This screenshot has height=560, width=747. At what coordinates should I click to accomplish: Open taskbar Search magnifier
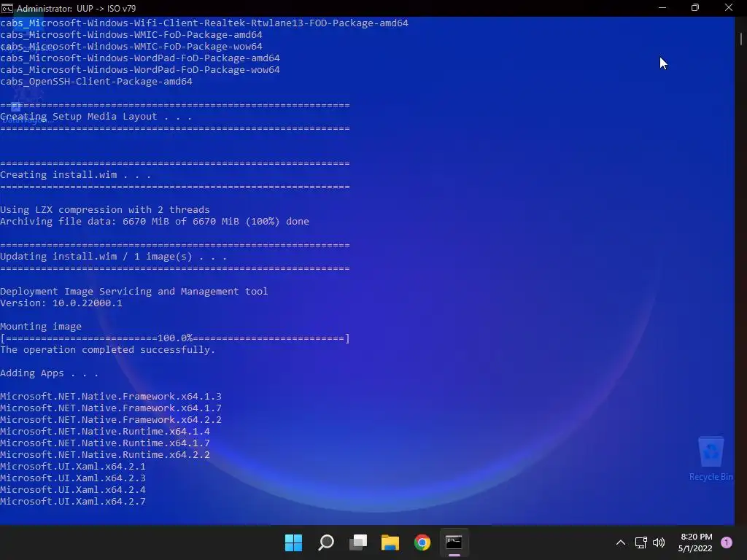tap(326, 542)
